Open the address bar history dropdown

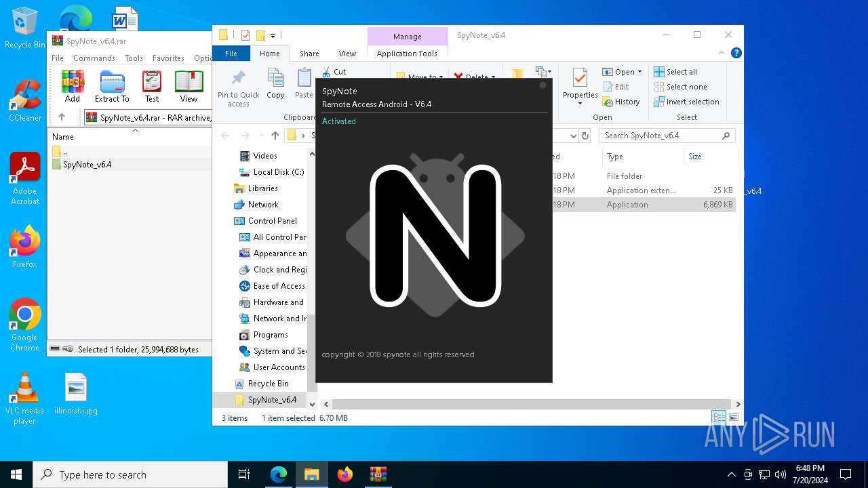[574, 136]
